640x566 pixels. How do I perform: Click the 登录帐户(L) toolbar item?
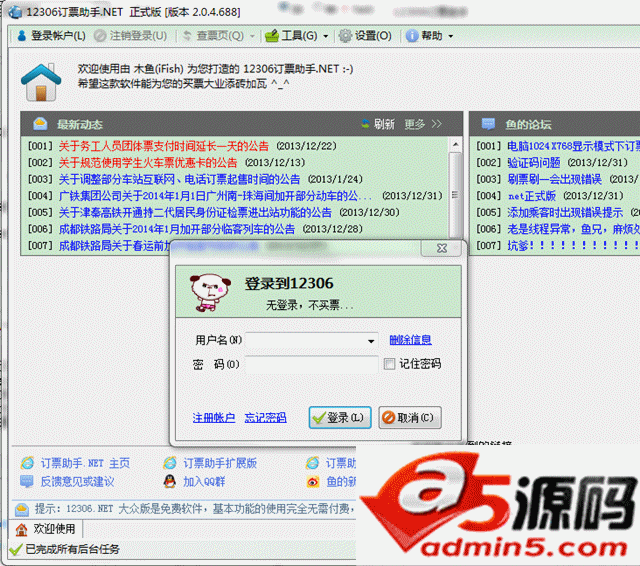tap(51, 36)
